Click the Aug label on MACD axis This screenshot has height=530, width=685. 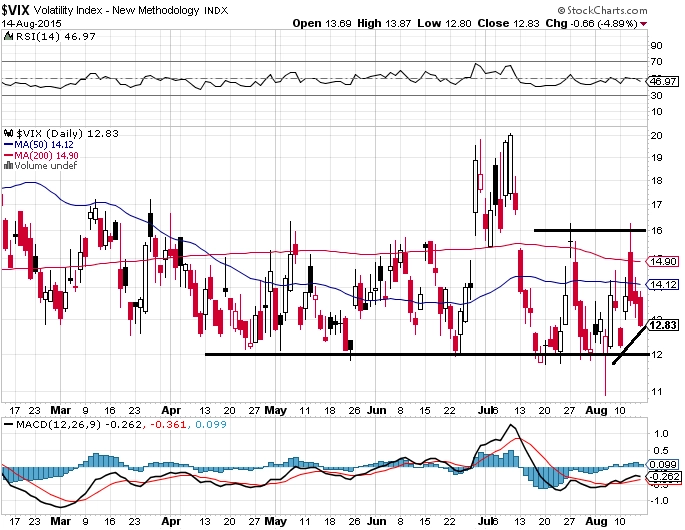(596, 521)
